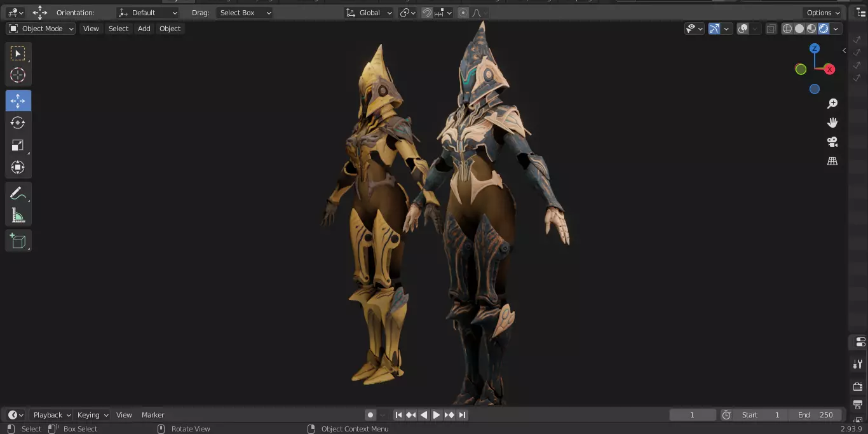
Task: Open the 3D viewport editor type dropdown
Action: [15, 13]
